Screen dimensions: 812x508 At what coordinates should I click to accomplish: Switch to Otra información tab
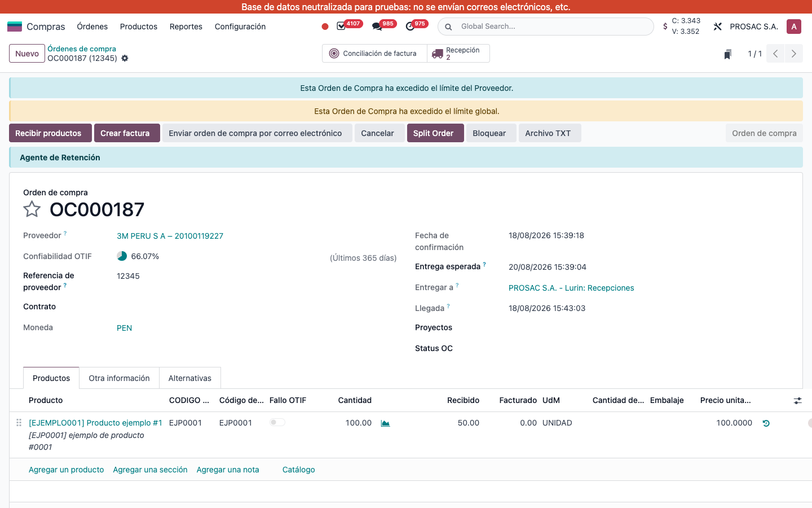coord(119,378)
